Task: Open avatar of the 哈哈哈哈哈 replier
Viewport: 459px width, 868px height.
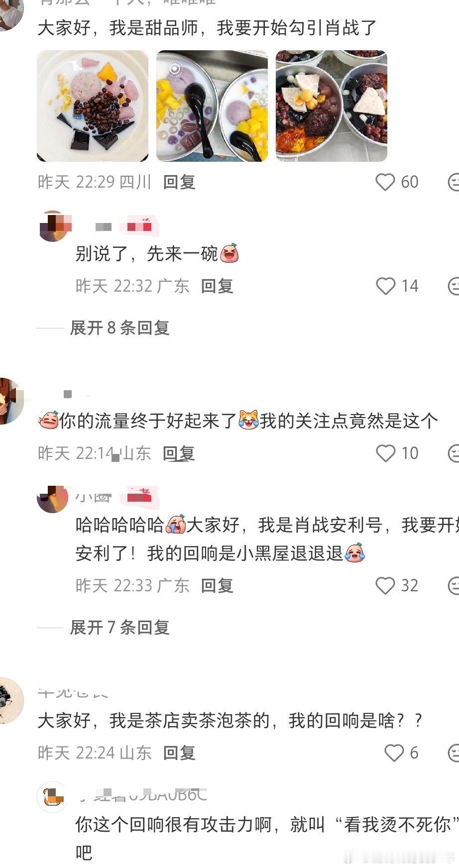Action: click(53, 498)
